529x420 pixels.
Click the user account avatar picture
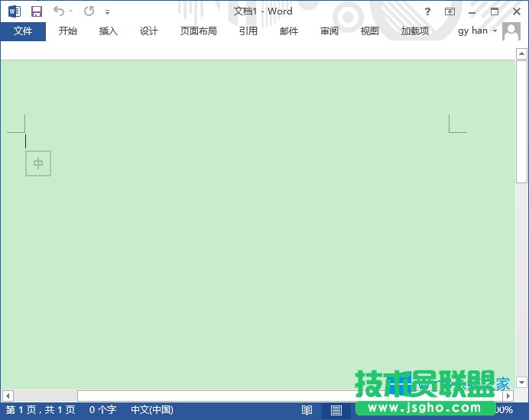511,31
